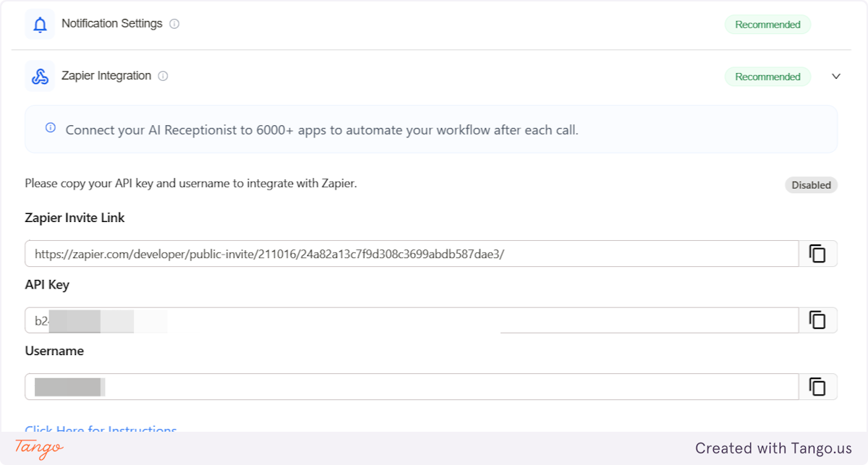Viewport: 868px width, 465px height.
Task: Collapse the Zapier Integration section
Action: coord(836,76)
